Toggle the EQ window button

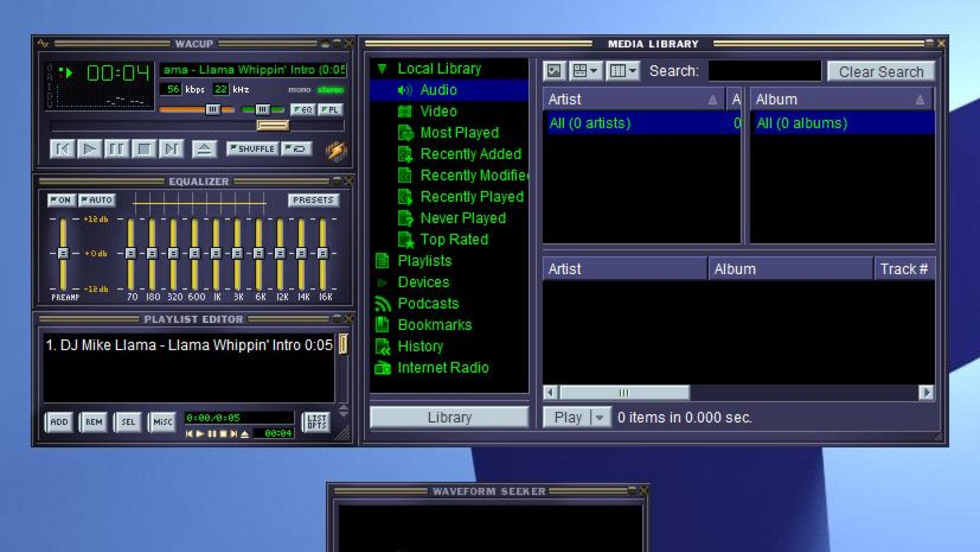pyautogui.click(x=303, y=109)
